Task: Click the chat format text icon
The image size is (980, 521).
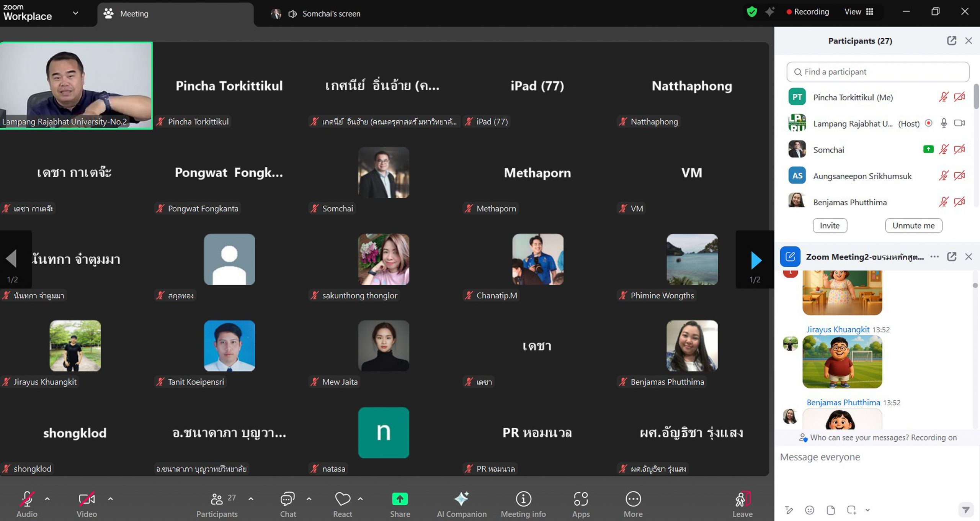Action: [x=789, y=510]
